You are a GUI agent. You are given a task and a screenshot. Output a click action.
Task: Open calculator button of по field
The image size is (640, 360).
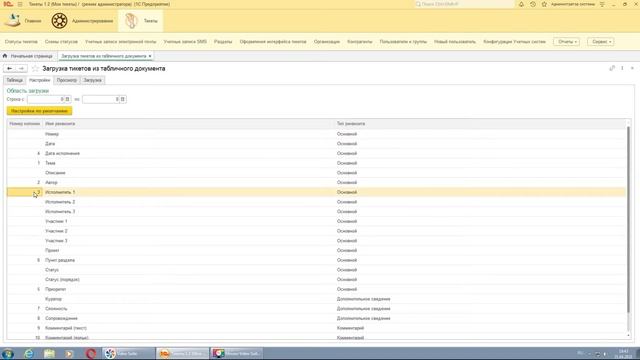(x=122, y=99)
